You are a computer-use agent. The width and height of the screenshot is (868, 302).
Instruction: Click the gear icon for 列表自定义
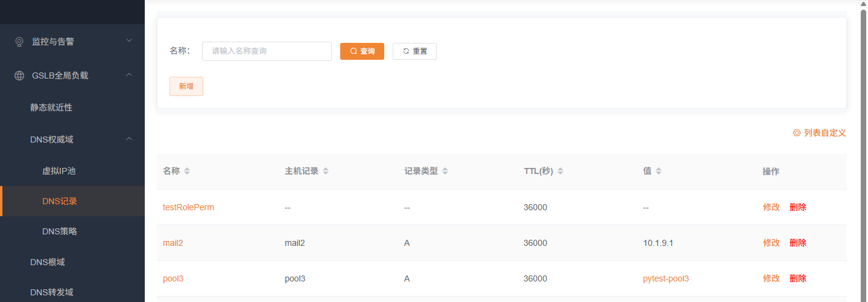(796, 133)
